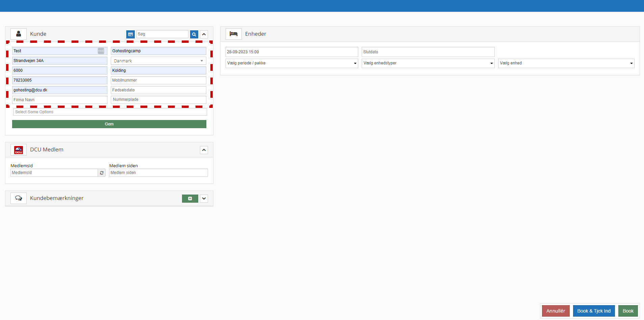The image size is (644, 320).
Task: Collapse the Kunde panel
Action: [204, 34]
